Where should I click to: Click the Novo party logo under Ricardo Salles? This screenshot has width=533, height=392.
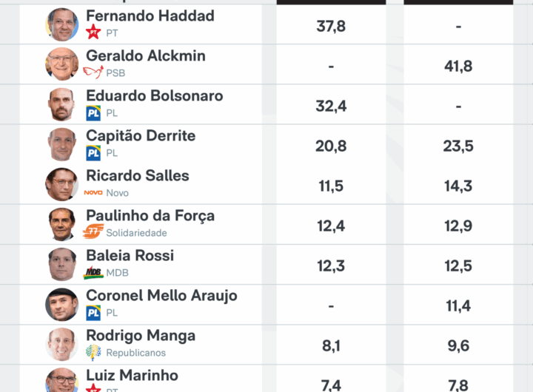[93, 192]
